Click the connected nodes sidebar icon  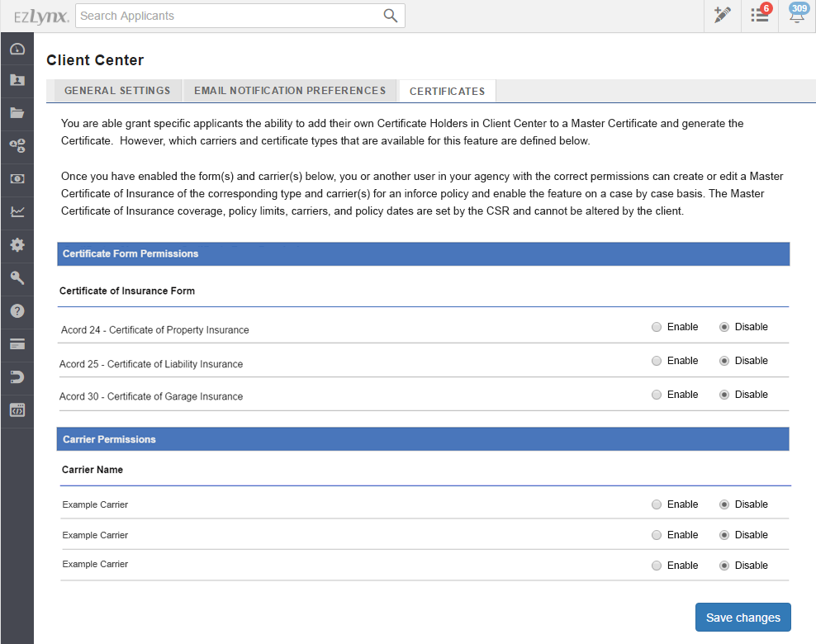(17, 145)
